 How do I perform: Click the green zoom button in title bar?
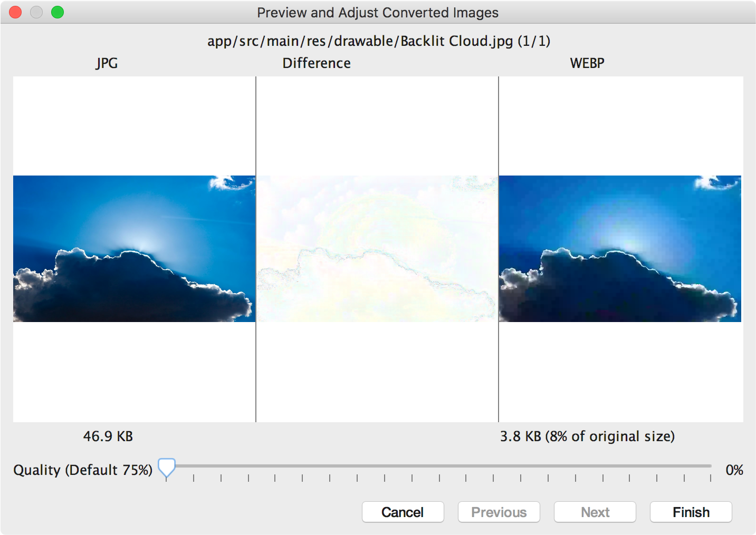point(57,12)
